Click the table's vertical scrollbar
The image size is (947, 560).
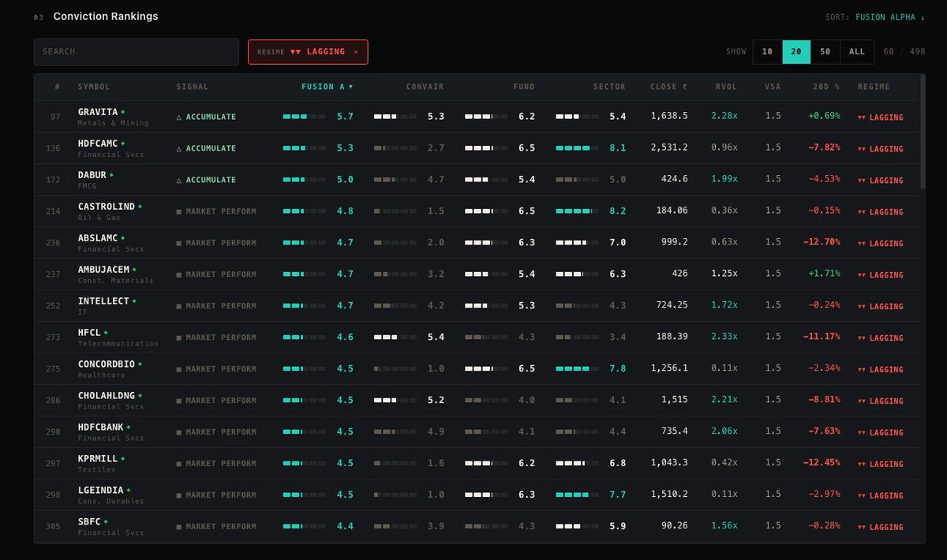point(923,132)
